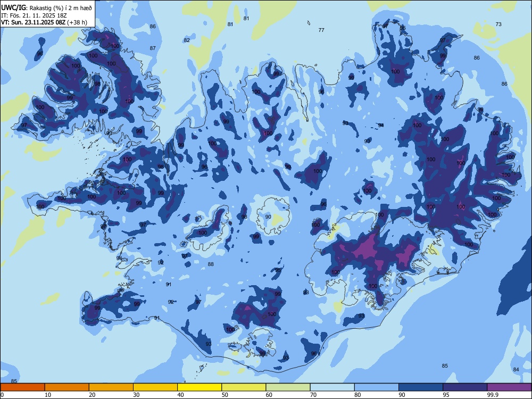
Task: Choose the amber 30–40 legend swatch
Action: pyautogui.click(x=155, y=387)
